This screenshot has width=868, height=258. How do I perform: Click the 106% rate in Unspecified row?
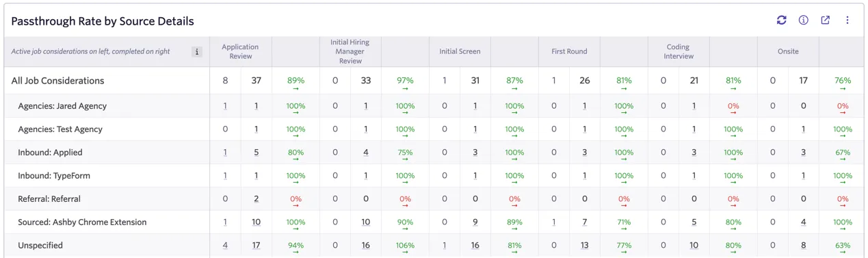click(405, 246)
